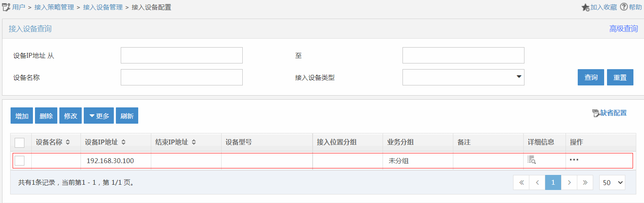Open the 操作 three-dots menu in the device row
Viewport: 644px width, 203px height.
click(x=574, y=160)
